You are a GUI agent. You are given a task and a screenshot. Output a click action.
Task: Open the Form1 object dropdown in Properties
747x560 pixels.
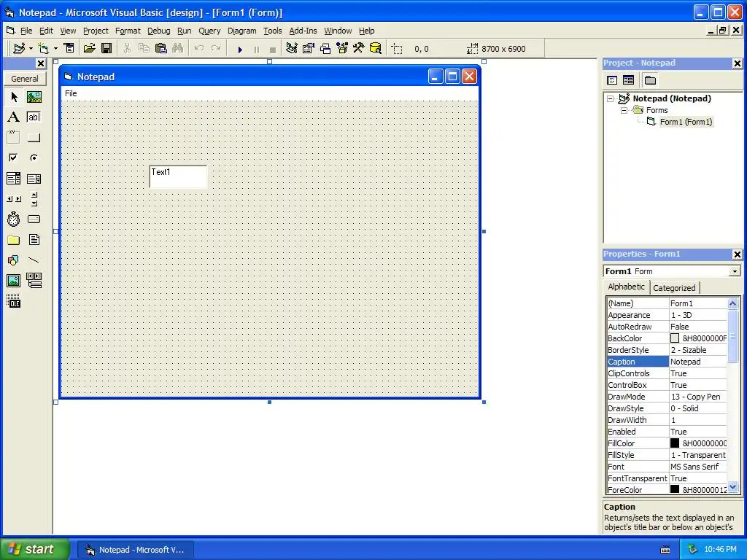735,271
